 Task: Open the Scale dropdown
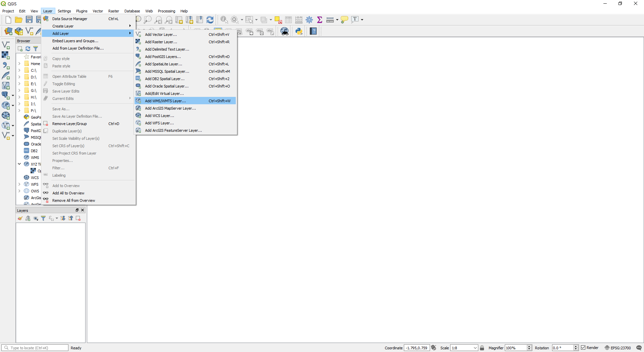pyautogui.click(x=475, y=348)
